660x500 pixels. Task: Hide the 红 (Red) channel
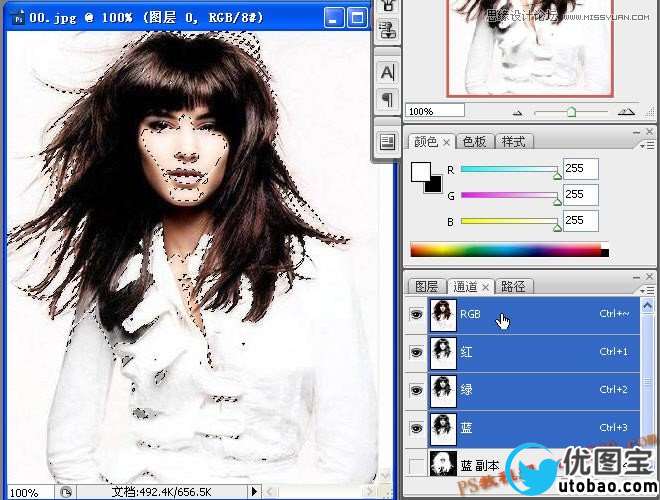tap(416, 352)
